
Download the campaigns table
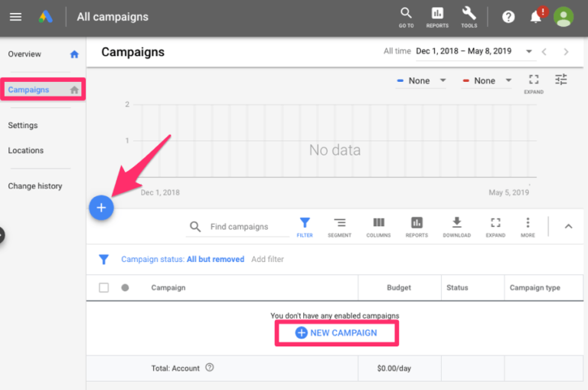coord(456,227)
